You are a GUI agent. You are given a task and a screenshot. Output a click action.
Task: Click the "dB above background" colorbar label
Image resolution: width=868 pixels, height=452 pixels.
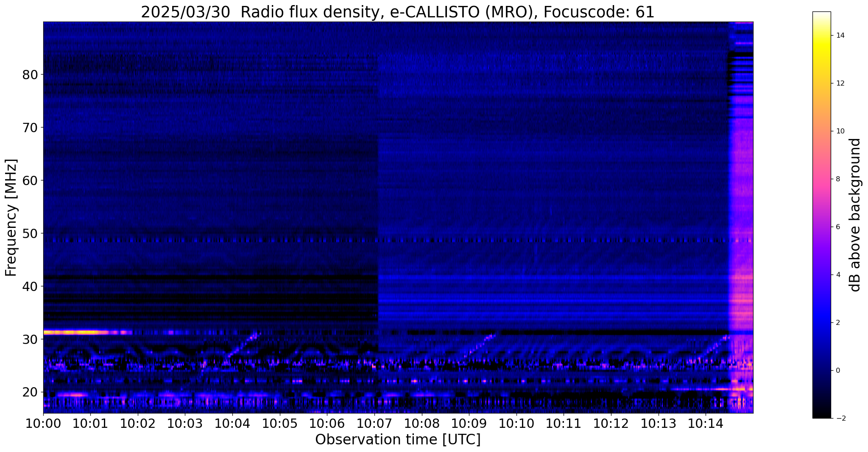[855, 215]
